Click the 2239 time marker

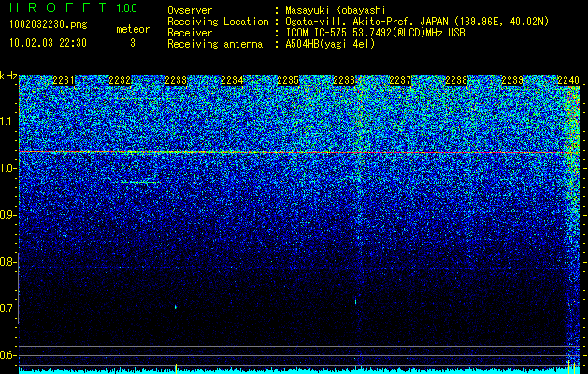[512, 80]
